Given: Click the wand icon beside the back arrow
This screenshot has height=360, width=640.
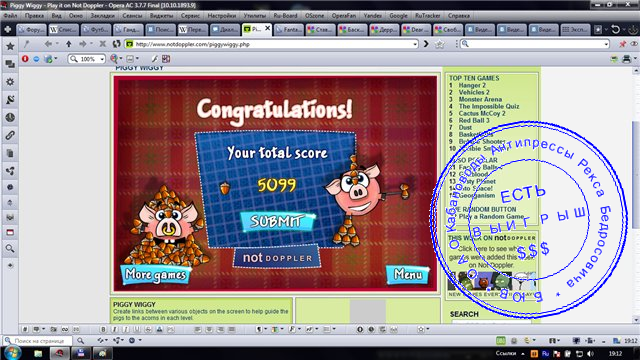Looking at the screenshot, I should (27, 44).
